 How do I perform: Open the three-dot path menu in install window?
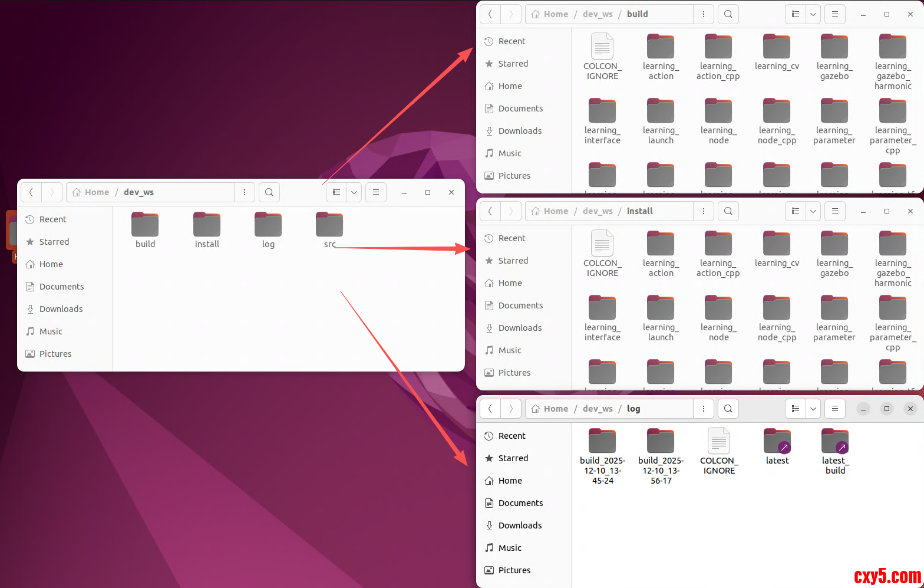pos(703,211)
